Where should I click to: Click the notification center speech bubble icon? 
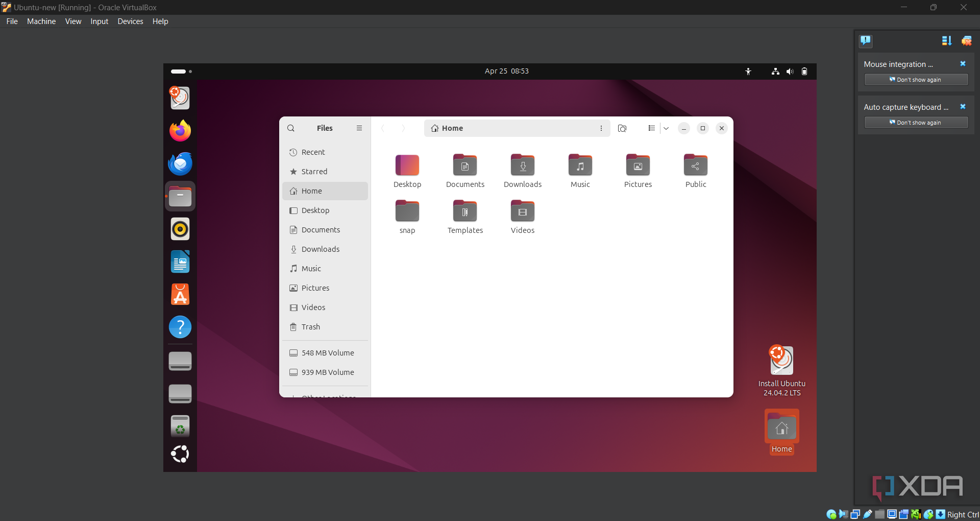coord(866,41)
